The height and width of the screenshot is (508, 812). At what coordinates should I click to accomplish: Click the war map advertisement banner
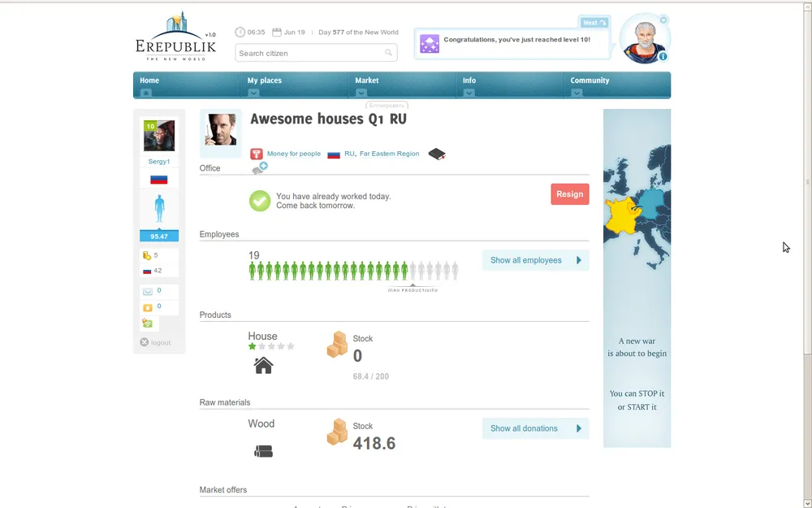[x=637, y=278]
